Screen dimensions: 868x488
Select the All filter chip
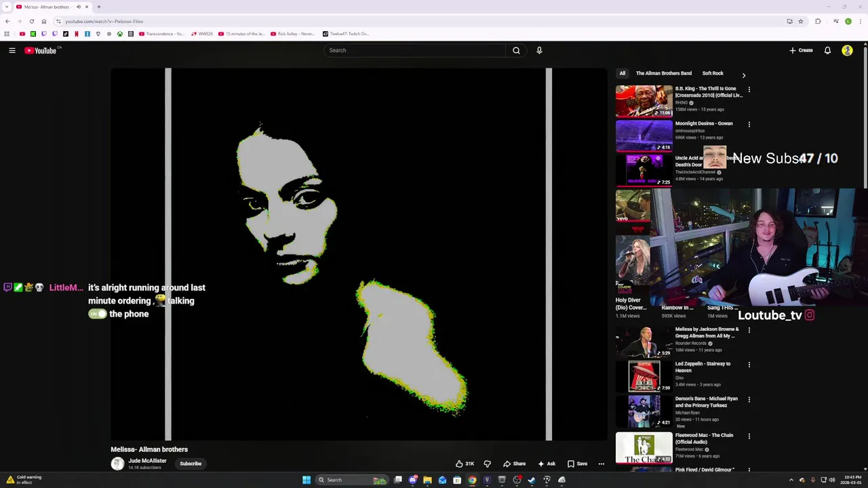[x=623, y=73]
